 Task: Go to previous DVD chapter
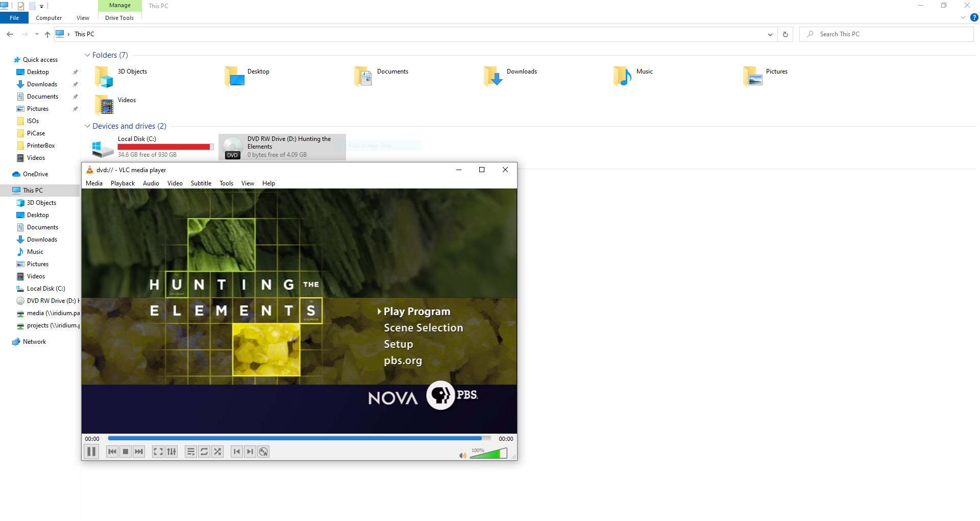coord(237,452)
